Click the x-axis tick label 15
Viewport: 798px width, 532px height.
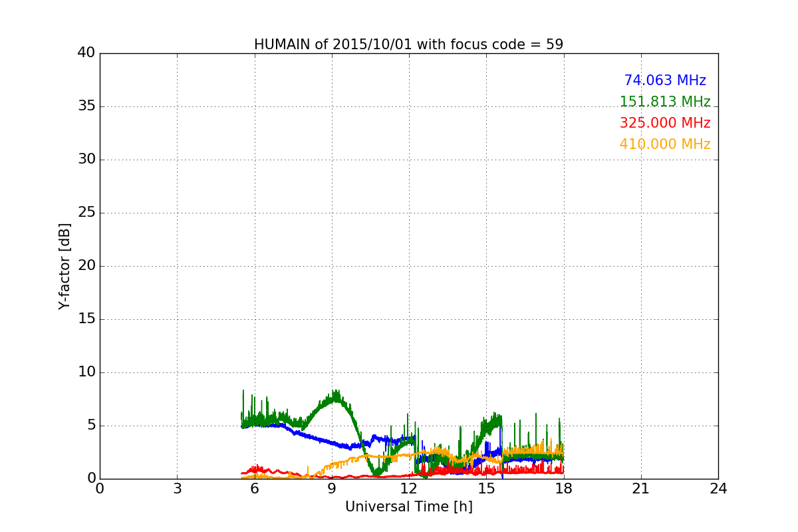point(486,488)
